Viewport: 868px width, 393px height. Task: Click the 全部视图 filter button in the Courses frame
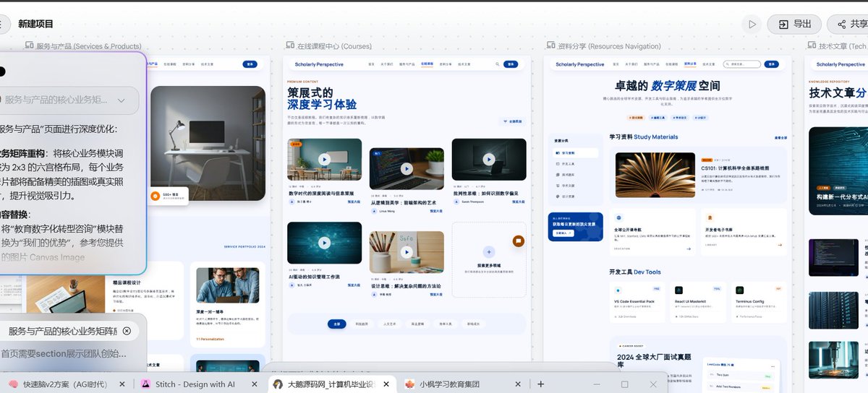512,121
